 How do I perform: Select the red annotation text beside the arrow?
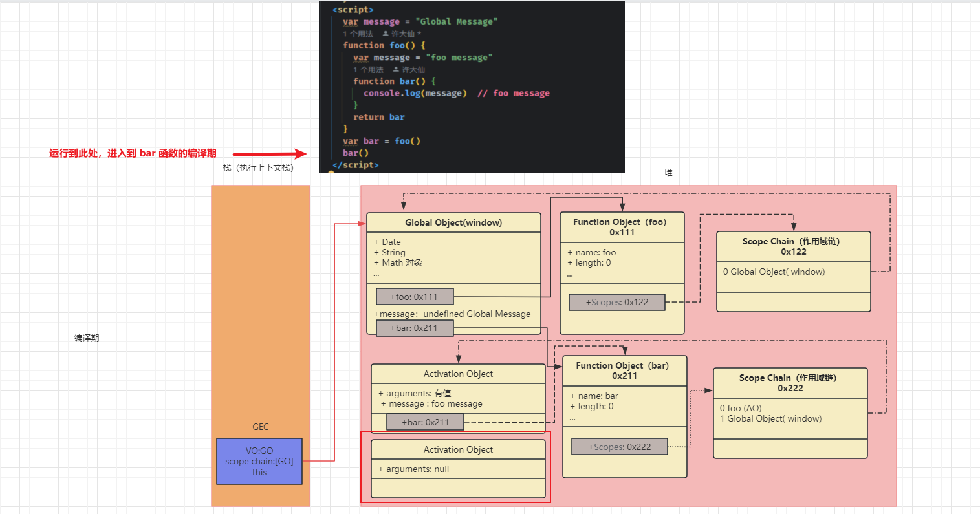[133, 153]
